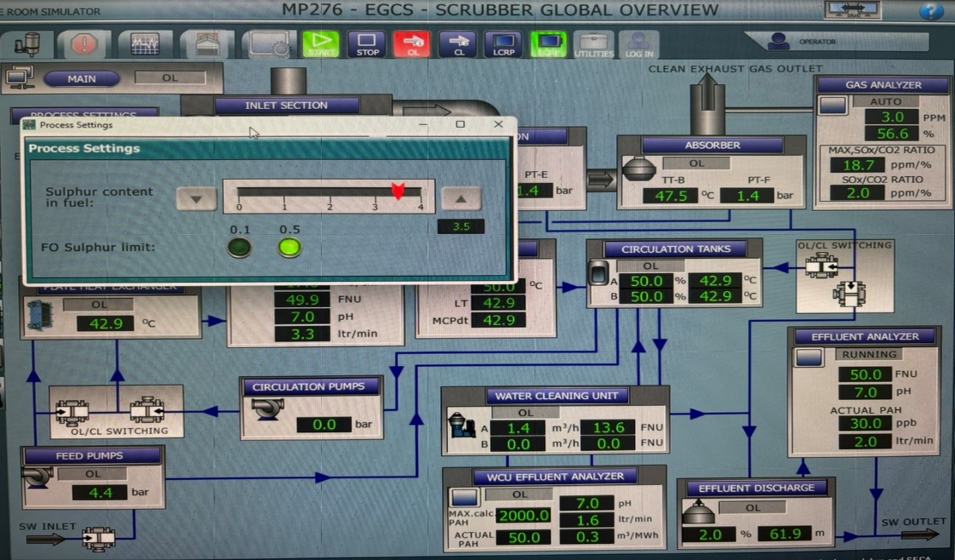Open the trend chart icon in toolbar
Viewport: 955px width, 560px height.
pyautogui.click(x=145, y=44)
